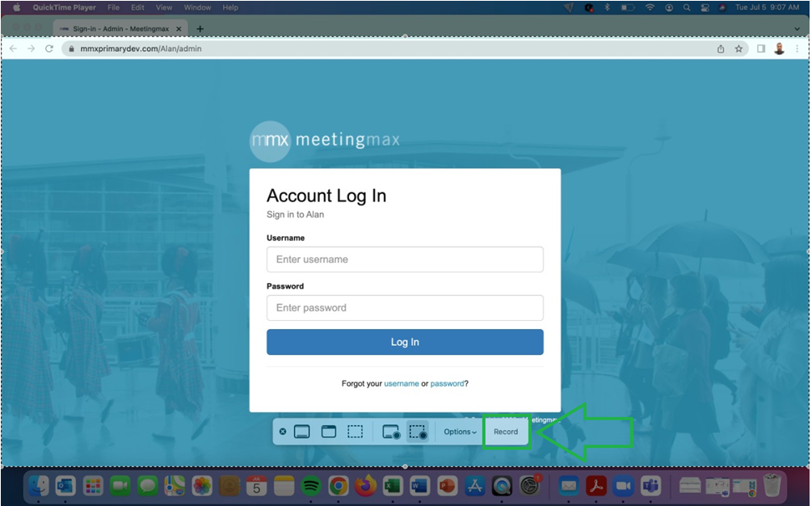Select the Sign-in - Admin - Meetingmax tab
Screen dimensions: 812x506
(x=120, y=29)
